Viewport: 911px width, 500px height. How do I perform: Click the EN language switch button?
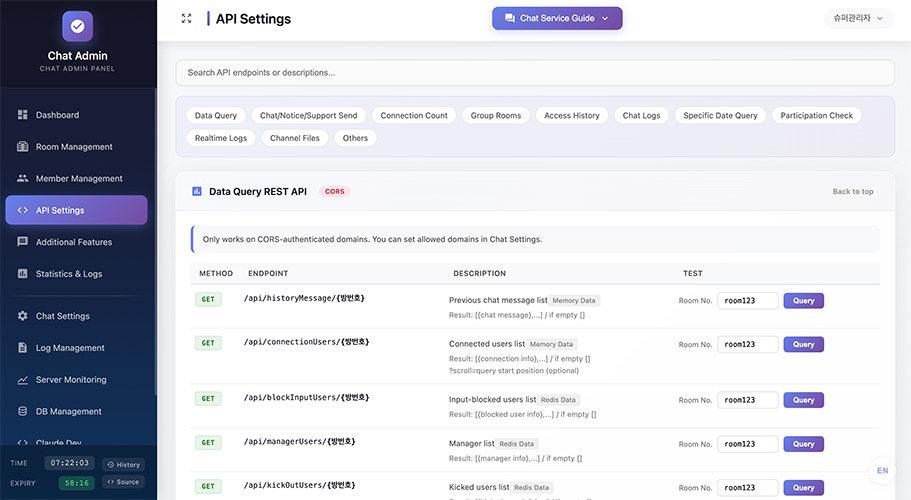tap(883, 471)
